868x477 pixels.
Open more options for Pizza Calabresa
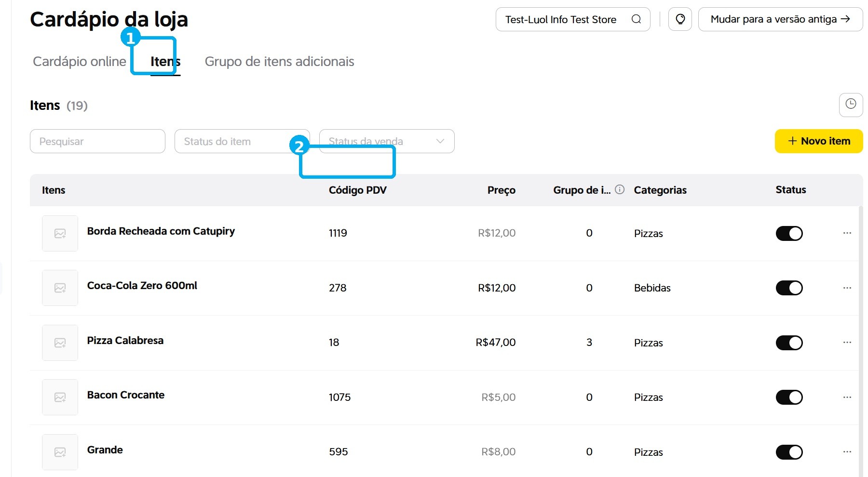pyautogui.click(x=847, y=343)
